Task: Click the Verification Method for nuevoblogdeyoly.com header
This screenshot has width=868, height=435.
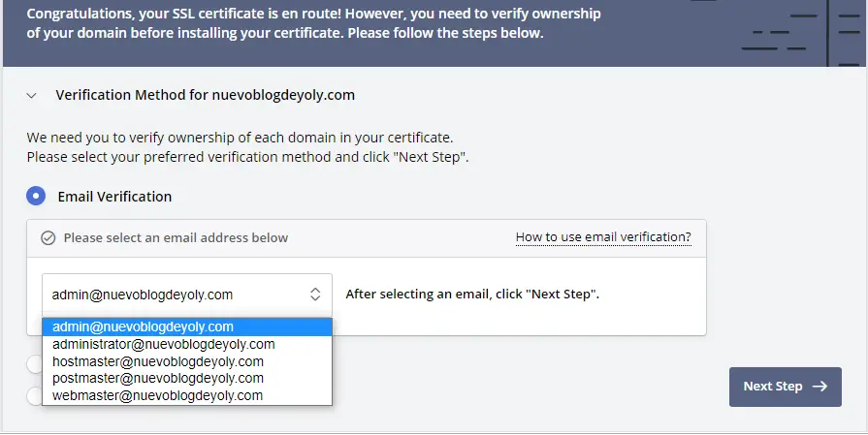Action: tap(205, 95)
